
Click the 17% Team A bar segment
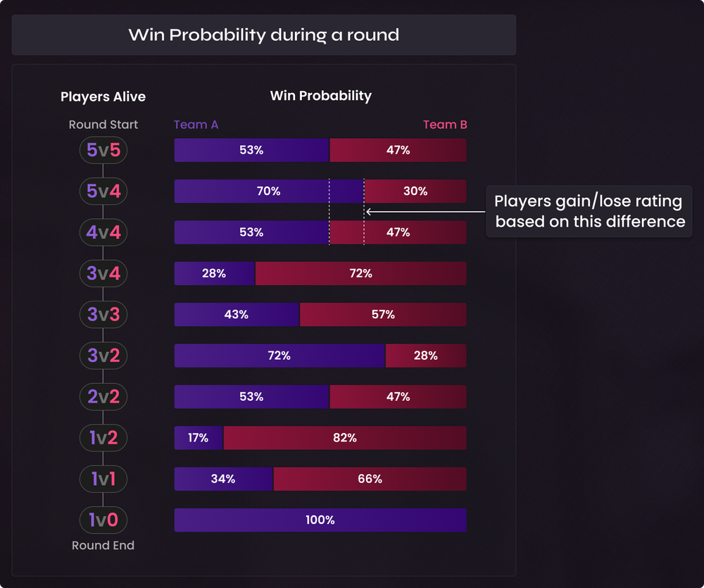coord(199,438)
